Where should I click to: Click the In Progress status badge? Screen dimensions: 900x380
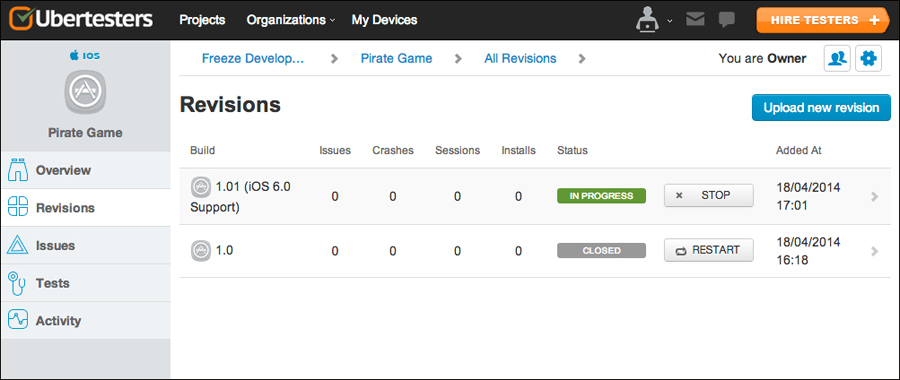tap(601, 196)
